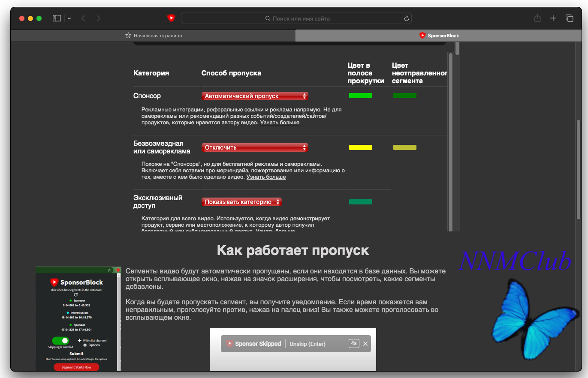
Task: Open the Эксклюзивный доступ dropdown
Action: tap(241, 202)
